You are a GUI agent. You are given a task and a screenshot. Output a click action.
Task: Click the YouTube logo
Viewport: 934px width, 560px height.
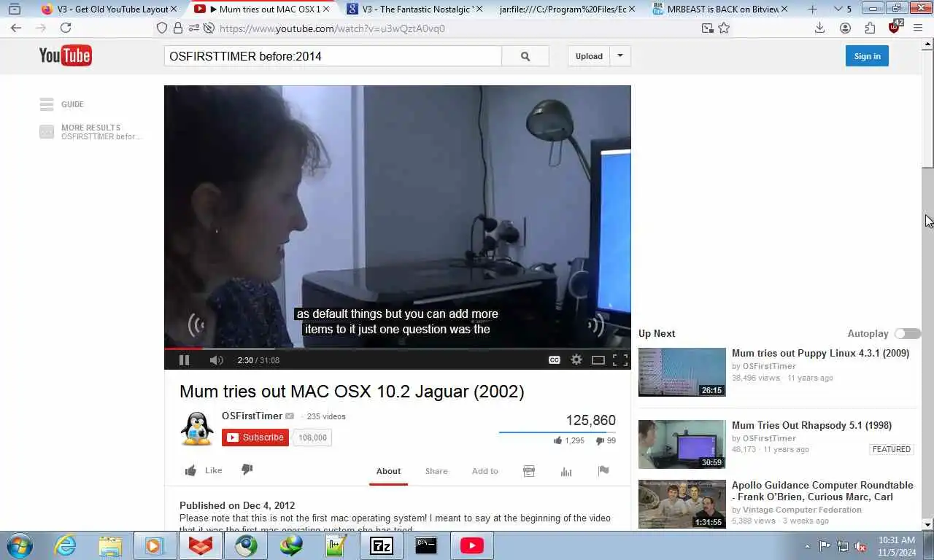[65, 55]
